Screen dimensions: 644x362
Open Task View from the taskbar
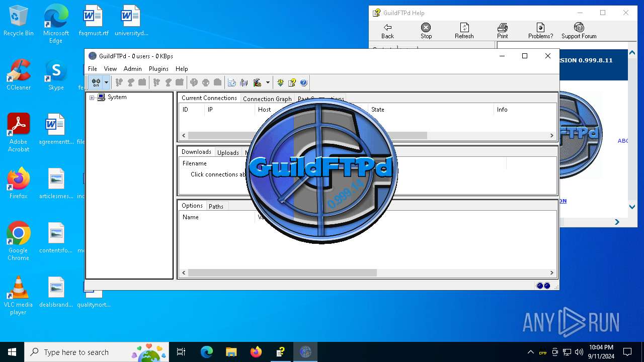tap(182, 352)
